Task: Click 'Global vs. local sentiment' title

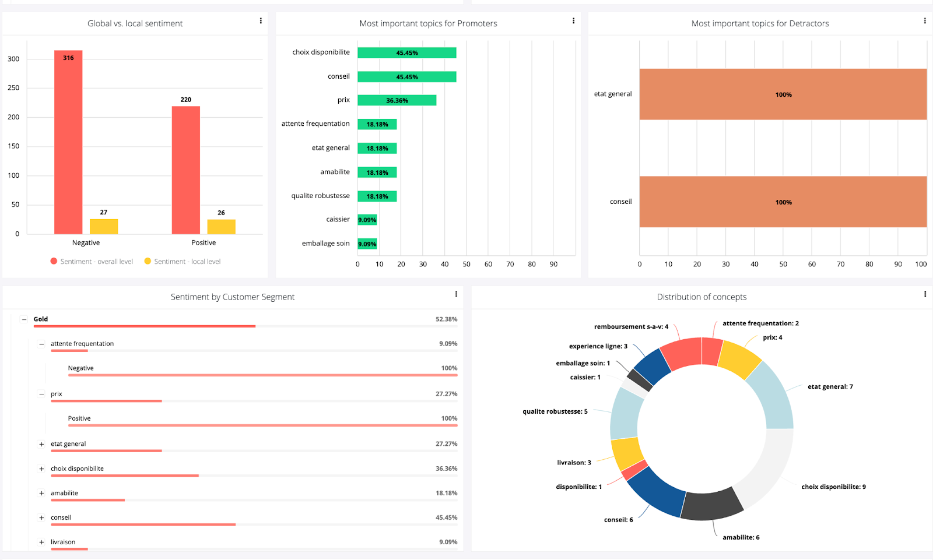Action: 135,23
